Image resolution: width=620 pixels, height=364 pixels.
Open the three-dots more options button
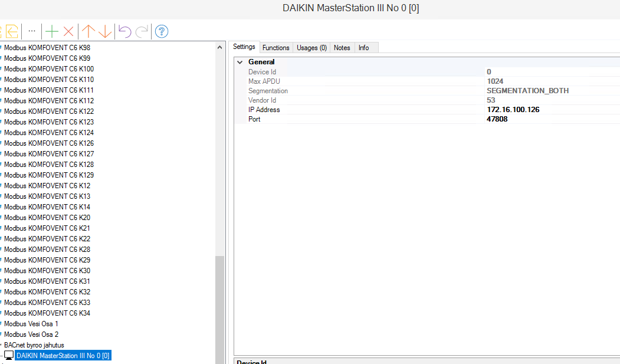(32, 31)
